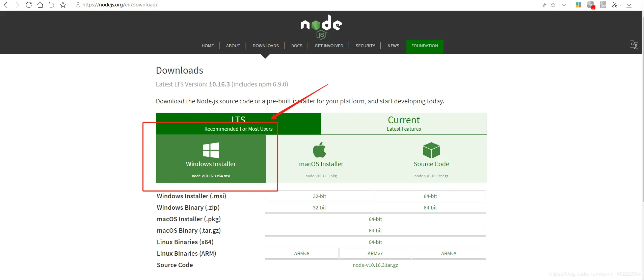Click the browser forward arrow
Image resolution: width=644 pixels, height=280 pixels.
pyautogui.click(x=17, y=5)
